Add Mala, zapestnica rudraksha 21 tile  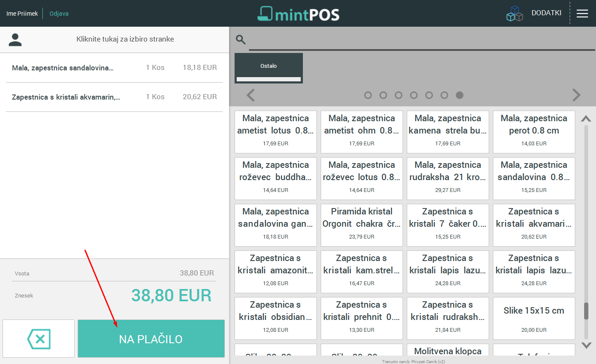pyautogui.click(x=448, y=178)
